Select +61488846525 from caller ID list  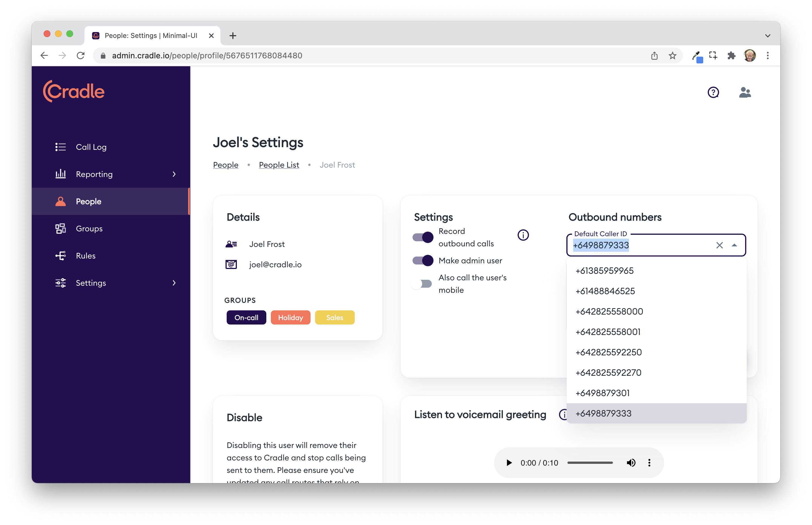[x=605, y=291]
